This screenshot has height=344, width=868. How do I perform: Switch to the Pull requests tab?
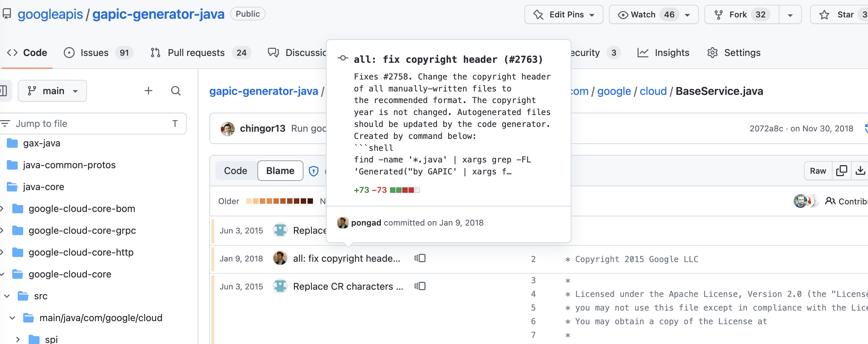(x=200, y=53)
